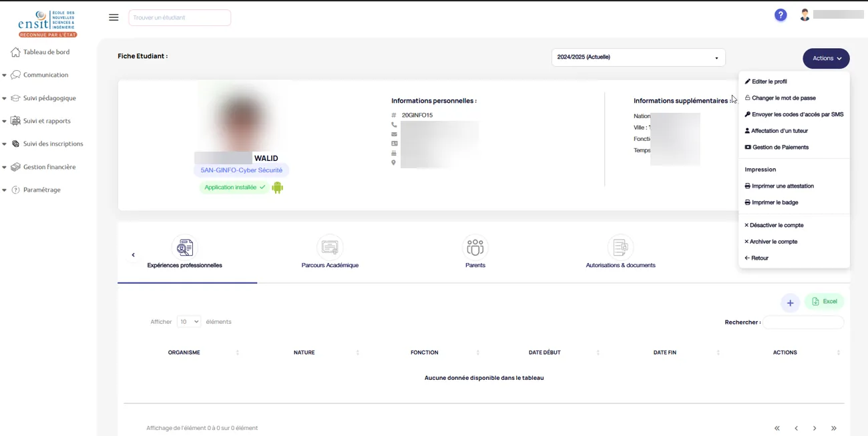This screenshot has width=868, height=436.
Task: Sort the table by ORGANISME column
Action: pyautogui.click(x=184, y=353)
